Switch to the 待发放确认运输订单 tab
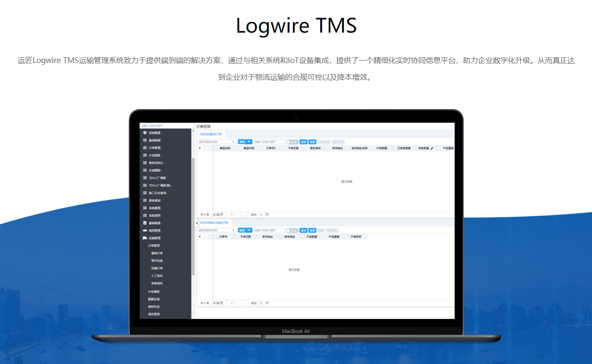 tap(214, 223)
